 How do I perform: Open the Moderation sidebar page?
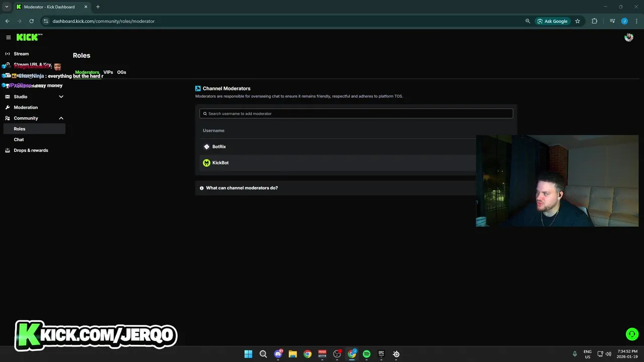pos(26,108)
